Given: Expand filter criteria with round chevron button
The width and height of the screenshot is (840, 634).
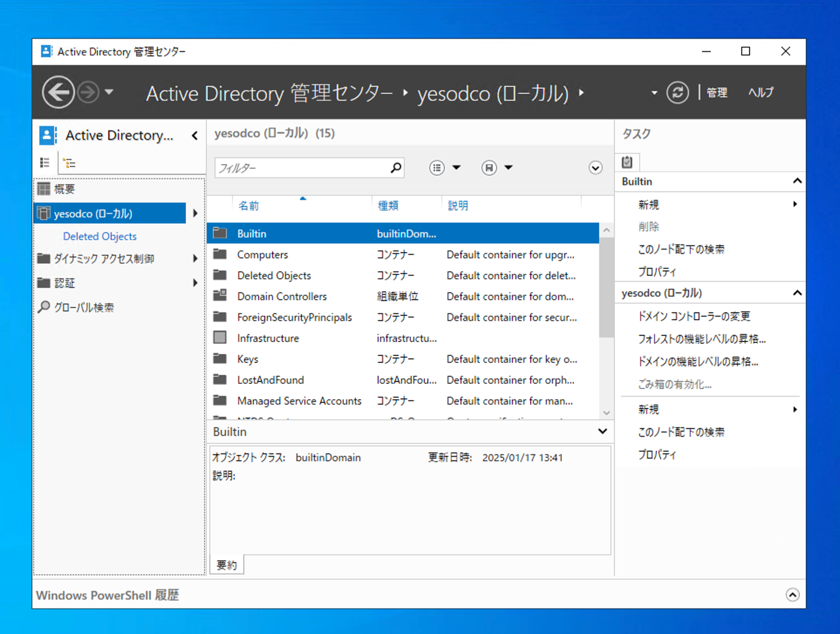Looking at the screenshot, I should point(595,167).
